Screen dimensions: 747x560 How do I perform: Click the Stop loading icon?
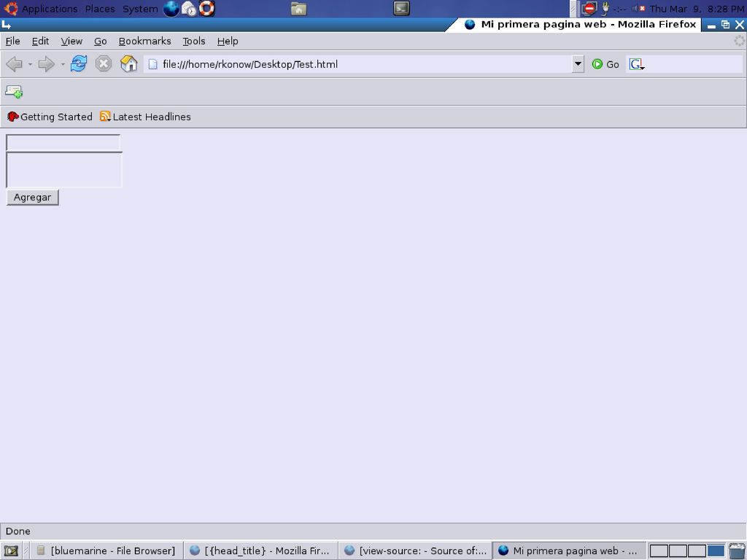(x=104, y=64)
